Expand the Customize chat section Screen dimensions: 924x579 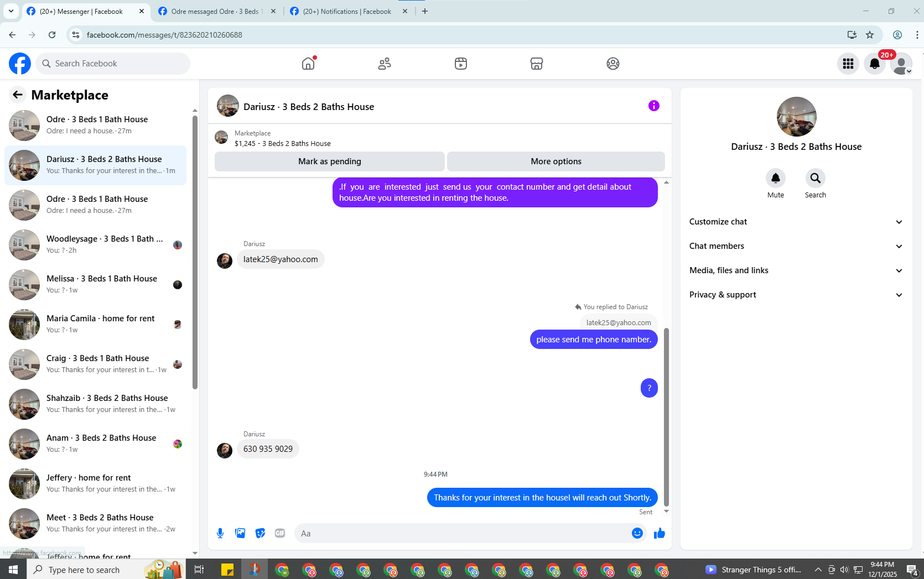(x=796, y=222)
